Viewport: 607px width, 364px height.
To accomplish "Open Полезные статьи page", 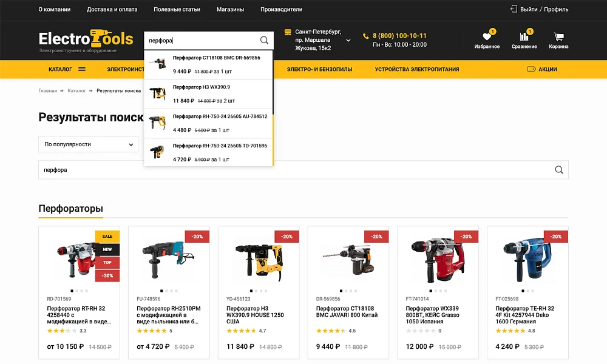I will 177,9.
